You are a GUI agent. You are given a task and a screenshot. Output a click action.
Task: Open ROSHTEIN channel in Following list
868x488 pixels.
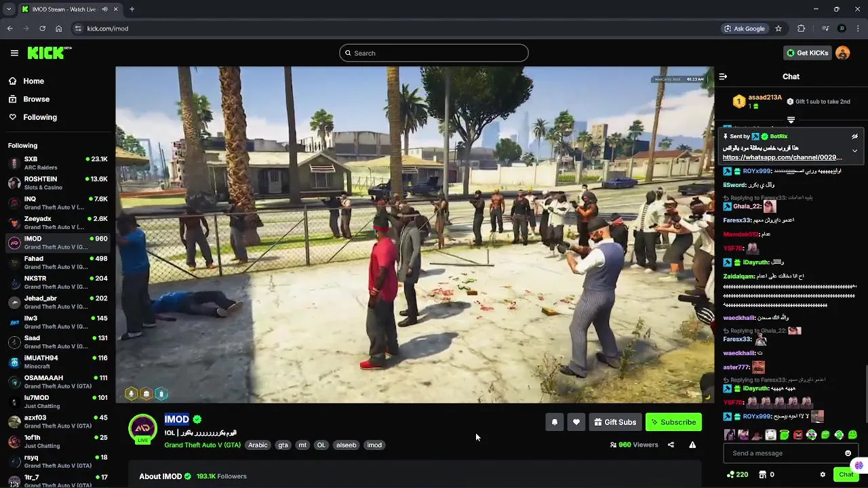tap(58, 183)
